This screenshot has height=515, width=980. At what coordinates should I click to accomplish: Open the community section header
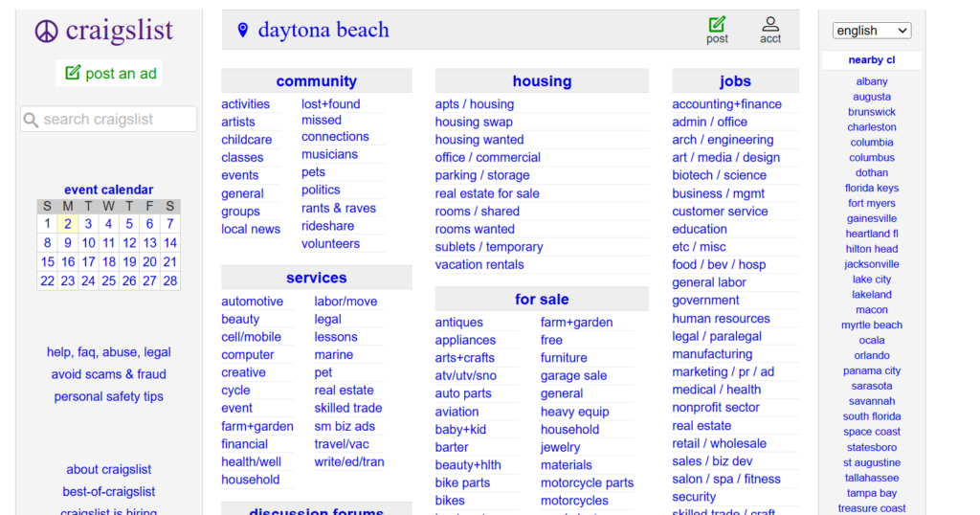(316, 81)
